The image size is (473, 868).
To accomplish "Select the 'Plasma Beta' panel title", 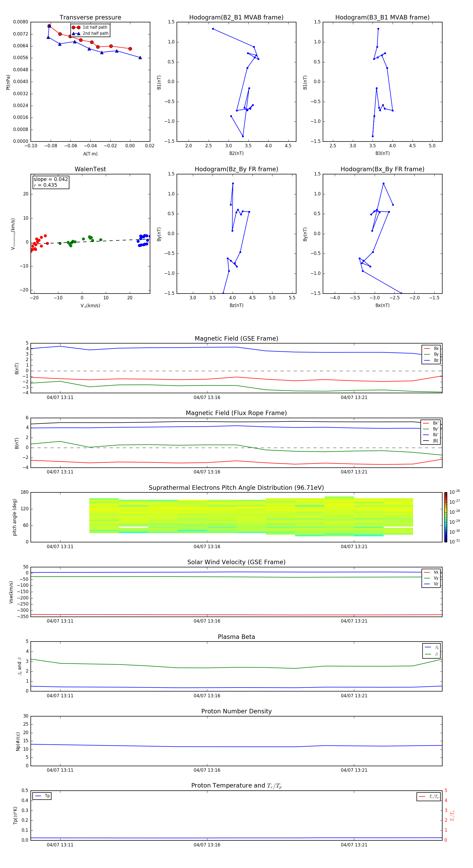I will 236,637.
